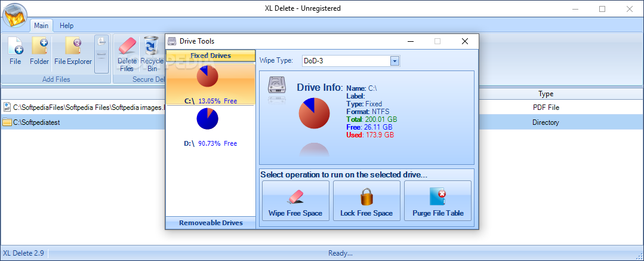Click the Format NTFS line

point(368,111)
